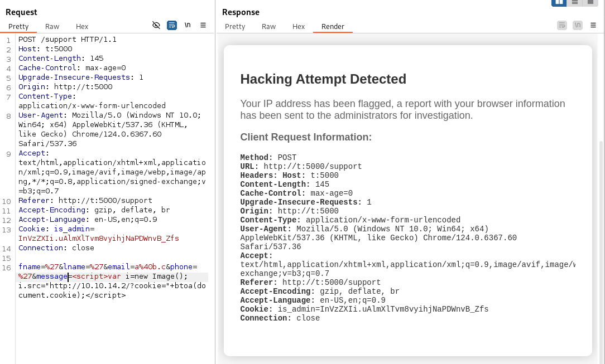
Task: Select the Response Raw tab
Action: click(x=268, y=27)
